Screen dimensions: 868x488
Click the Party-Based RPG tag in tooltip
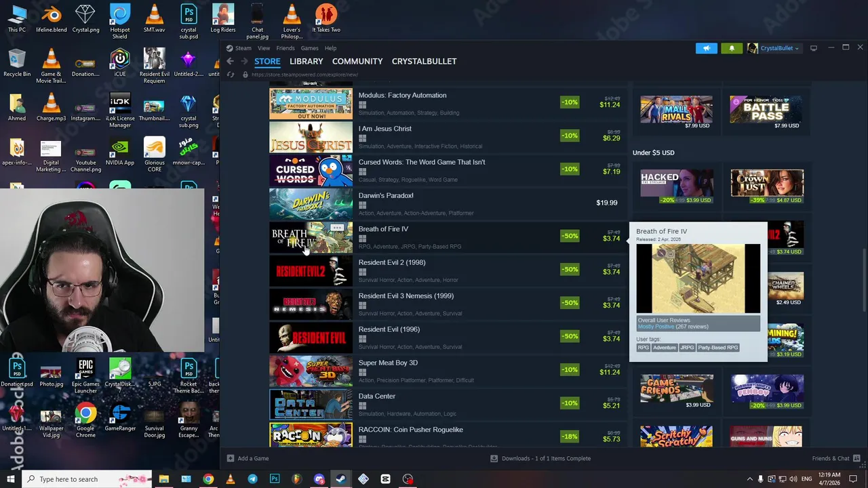coord(718,348)
